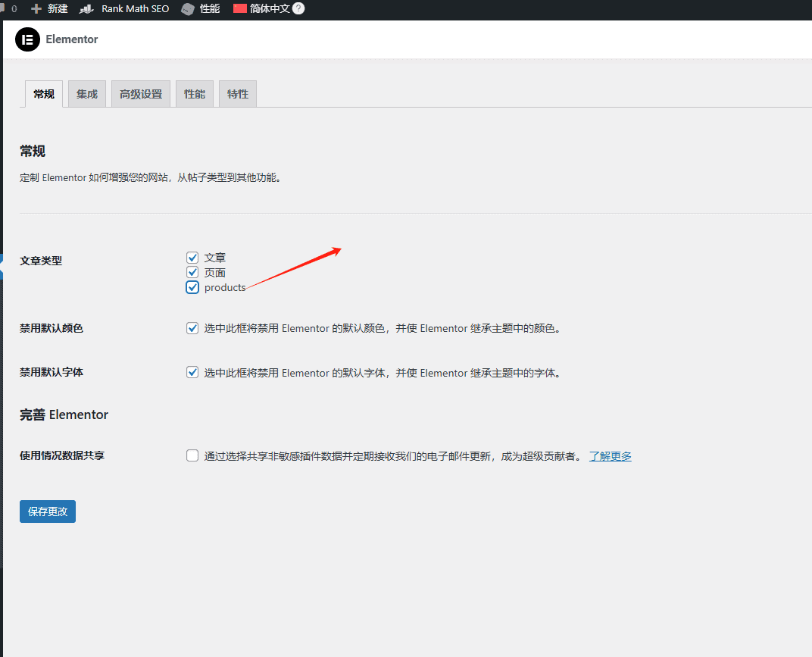The height and width of the screenshot is (657, 812).
Task: Enable the 使用情况数据共享 checkbox
Action: pyautogui.click(x=192, y=456)
